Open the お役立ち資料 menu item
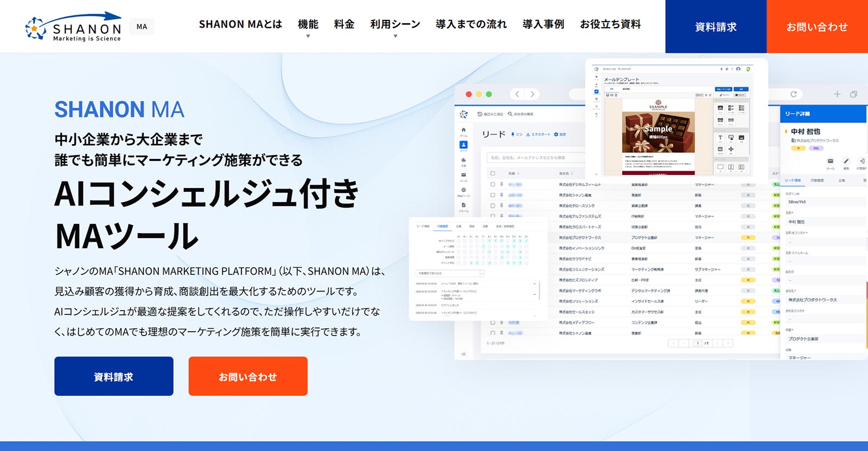This screenshot has width=868, height=451. point(610,24)
